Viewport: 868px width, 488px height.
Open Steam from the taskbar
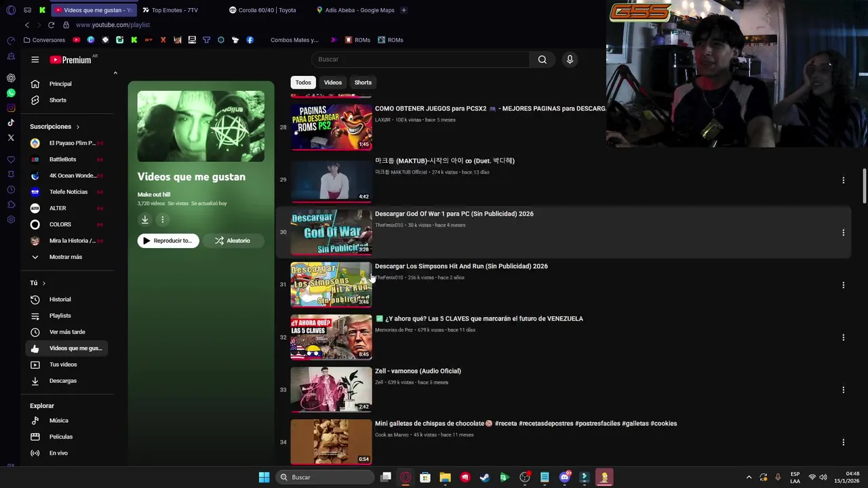pos(484,477)
